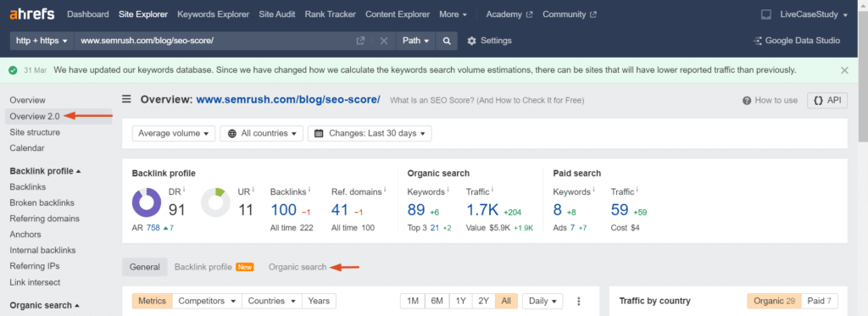Click the Ahrefs logo
Viewport: 868px width, 316px height.
[x=32, y=14]
